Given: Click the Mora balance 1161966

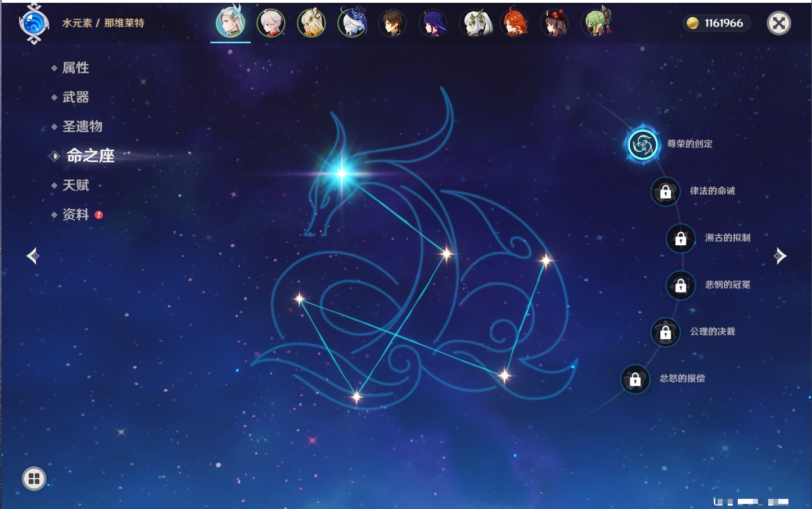Looking at the screenshot, I should coord(724,23).
